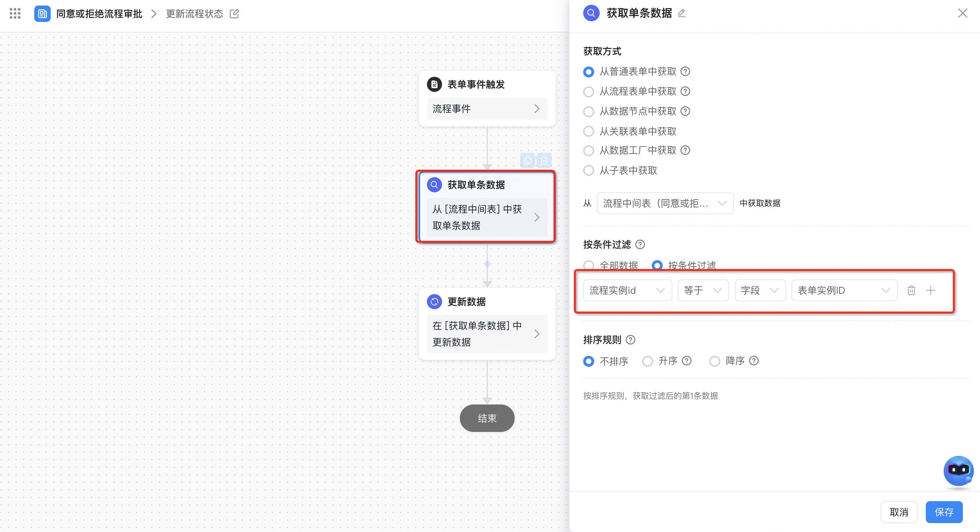Show help for 从数据工厂中获取
This screenshot has height=532, width=980.
click(x=685, y=150)
